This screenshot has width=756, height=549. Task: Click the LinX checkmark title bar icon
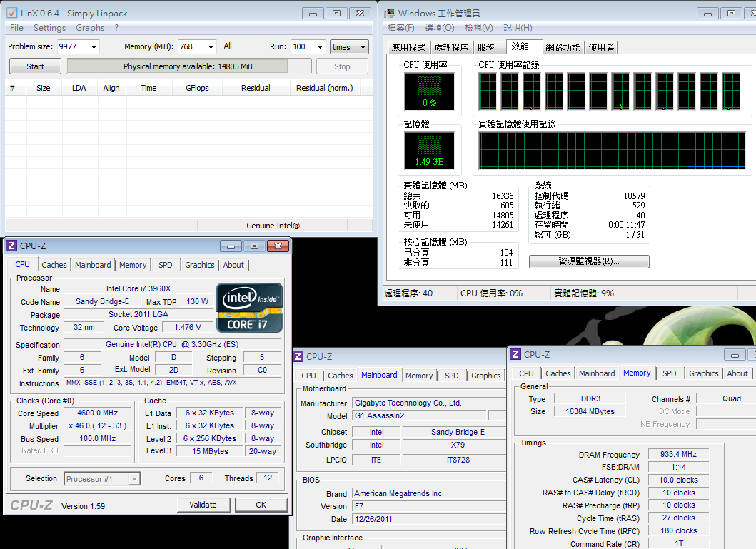tap(11, 13)
